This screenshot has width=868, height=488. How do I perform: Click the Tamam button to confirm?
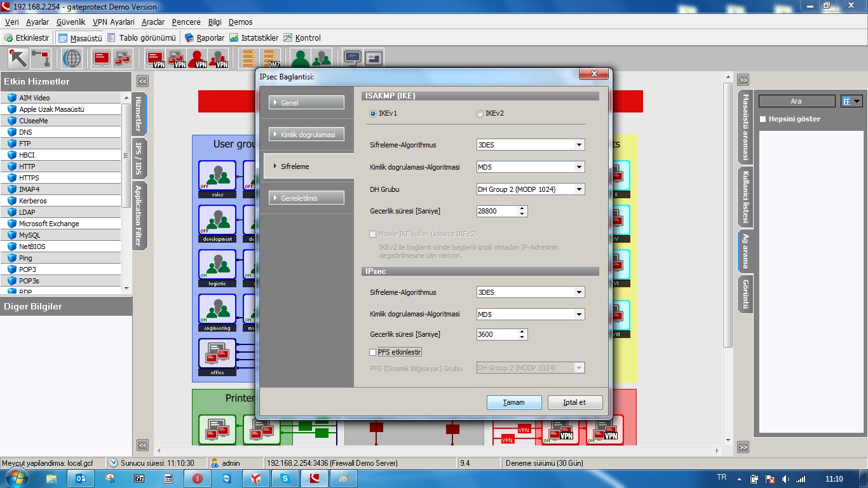[x=514, y=402]
